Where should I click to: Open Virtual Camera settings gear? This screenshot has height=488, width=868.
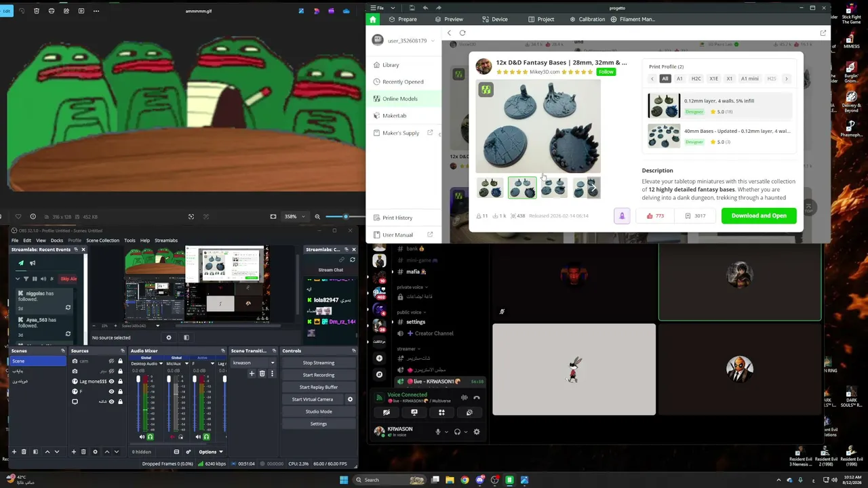coord(350,399)
